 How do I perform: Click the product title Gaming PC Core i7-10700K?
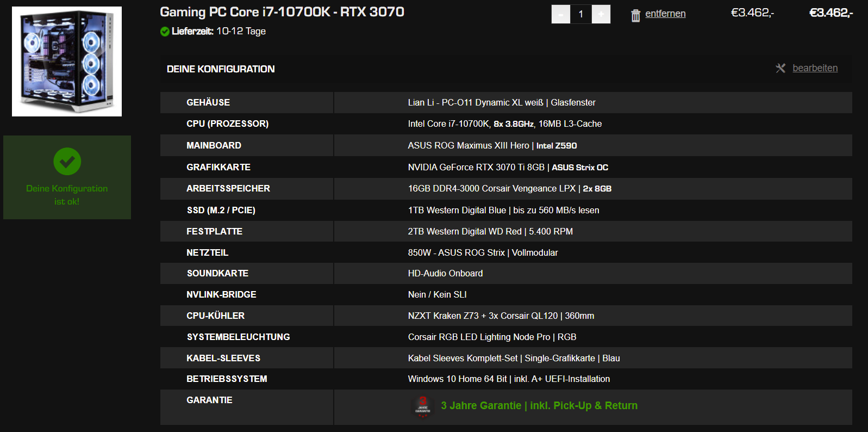click(x=282, y=12)
